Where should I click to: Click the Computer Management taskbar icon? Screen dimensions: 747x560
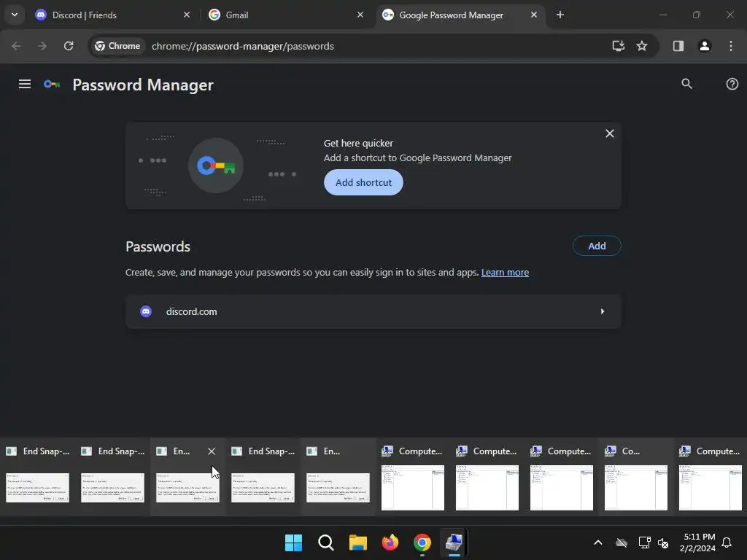pyautogui.click(x=454, y=542)
